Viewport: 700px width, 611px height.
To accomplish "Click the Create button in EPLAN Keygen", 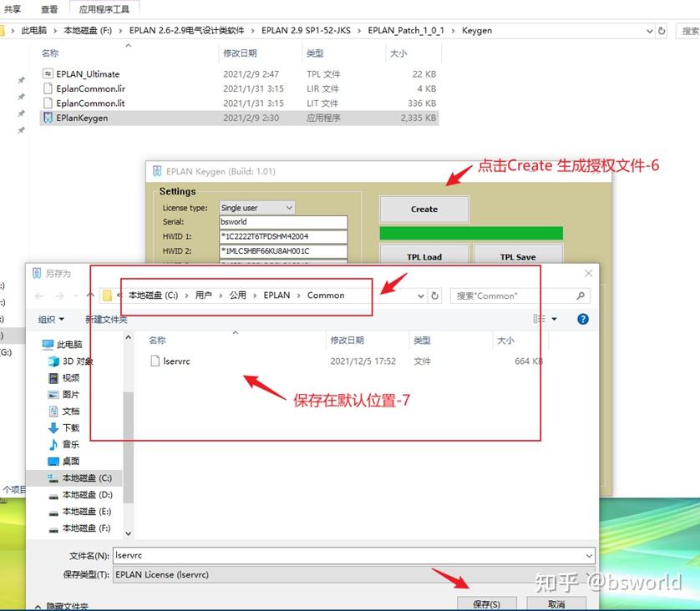I will (424, 210).
